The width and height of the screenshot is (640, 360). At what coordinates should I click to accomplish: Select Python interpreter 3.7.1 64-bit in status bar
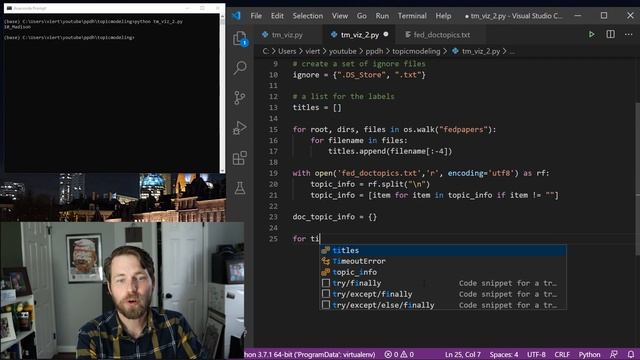point(309,354)
